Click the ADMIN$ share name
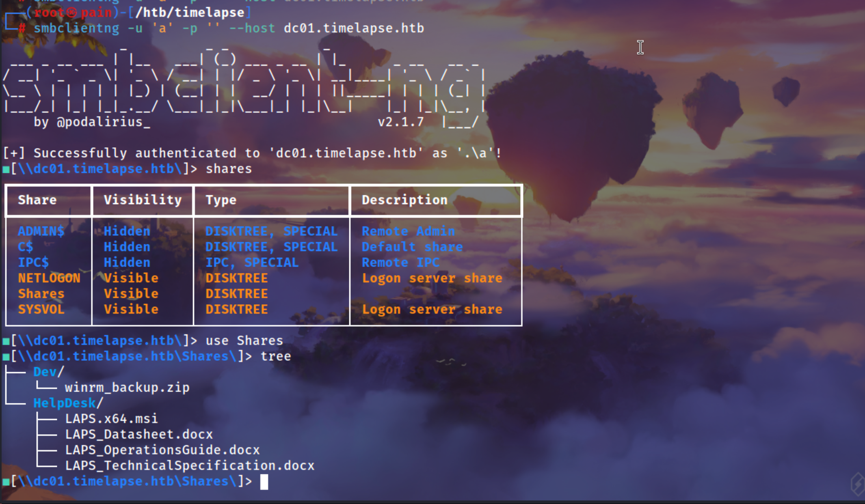865x504 pixels. 41,231
